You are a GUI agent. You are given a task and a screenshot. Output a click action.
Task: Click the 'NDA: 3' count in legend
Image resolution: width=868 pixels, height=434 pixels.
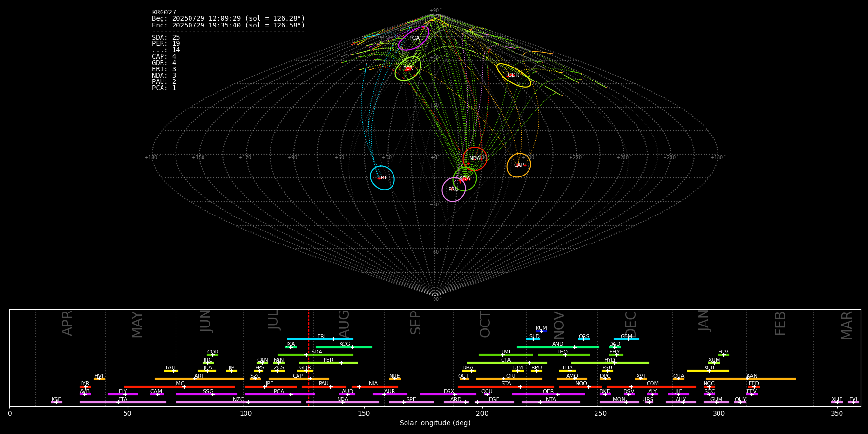164,76
